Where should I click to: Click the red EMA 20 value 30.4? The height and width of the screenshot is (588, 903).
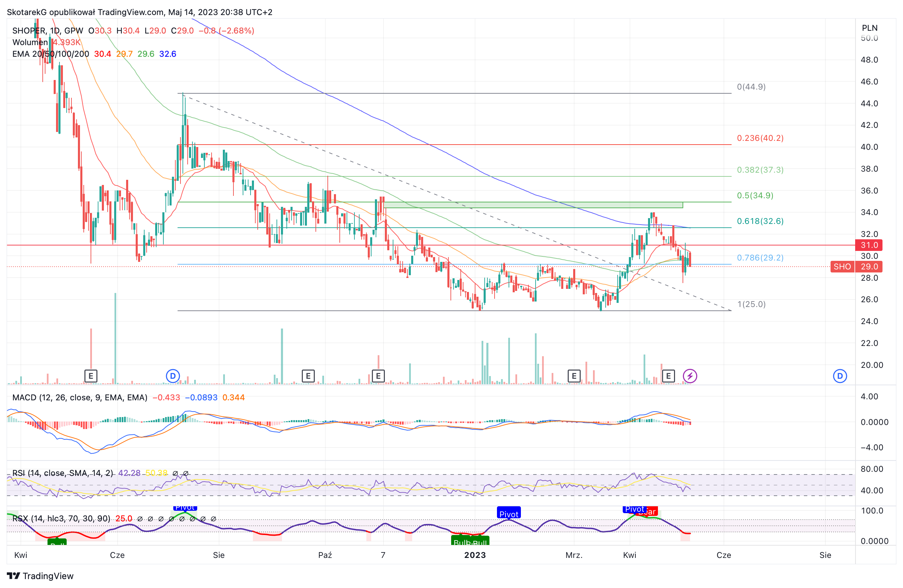point(103,54)
